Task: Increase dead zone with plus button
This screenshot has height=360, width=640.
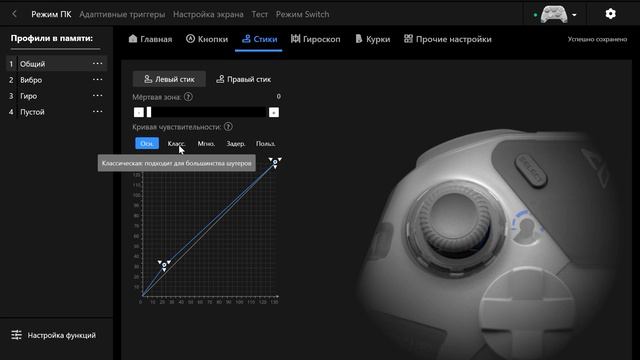Action: click(x=274, y=112)
